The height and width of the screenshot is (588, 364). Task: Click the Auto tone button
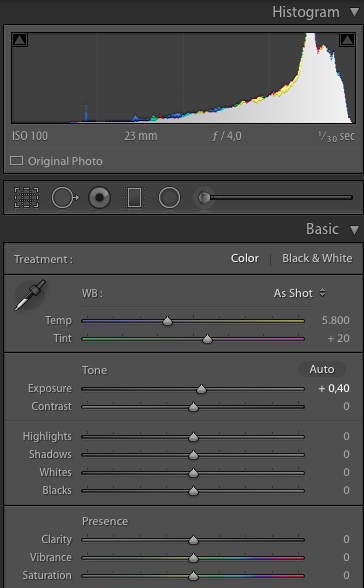tap(322, 369)
